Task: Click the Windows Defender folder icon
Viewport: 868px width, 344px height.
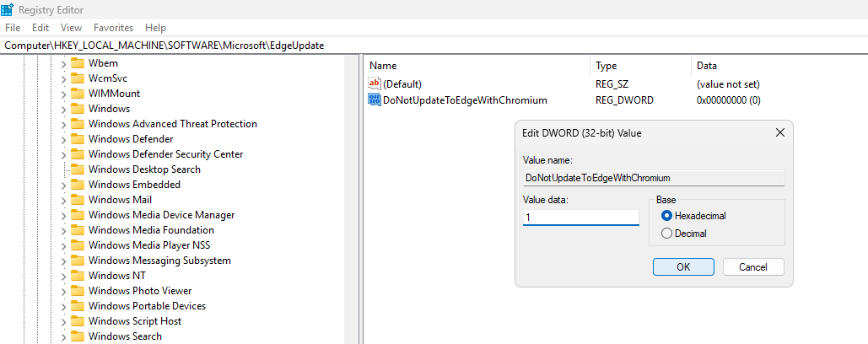Action: (x=78, y=139)
